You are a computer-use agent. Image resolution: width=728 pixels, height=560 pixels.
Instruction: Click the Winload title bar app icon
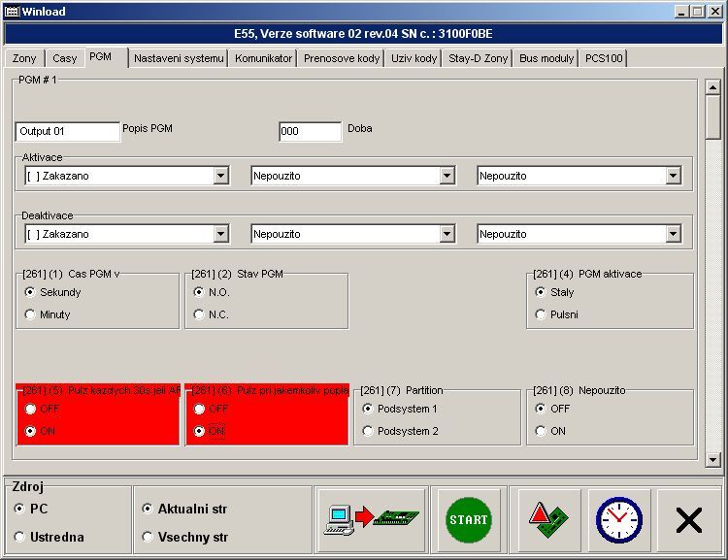tap(10, 11)
